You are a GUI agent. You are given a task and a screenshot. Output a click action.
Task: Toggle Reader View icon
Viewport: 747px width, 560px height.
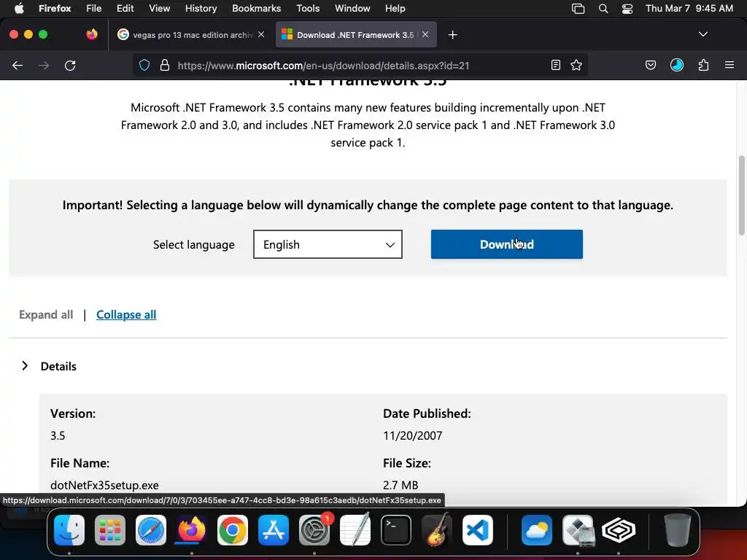pos(555,65)
